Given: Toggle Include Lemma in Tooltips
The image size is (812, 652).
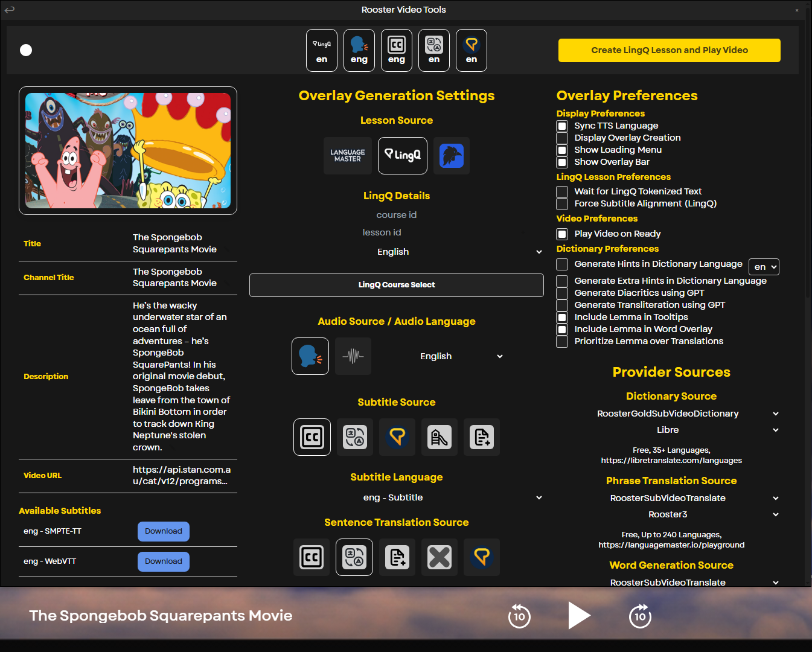Looking at the screenshot, I should coord(562,318).
